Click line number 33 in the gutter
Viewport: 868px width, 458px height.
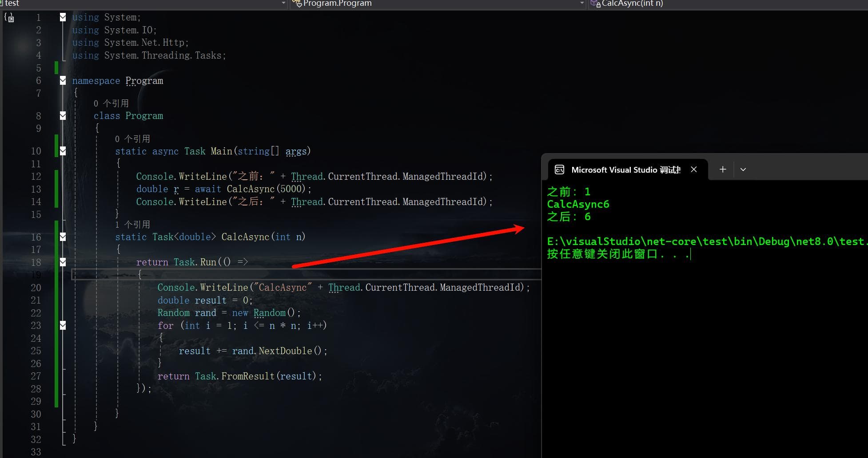(x=36, y=452)
